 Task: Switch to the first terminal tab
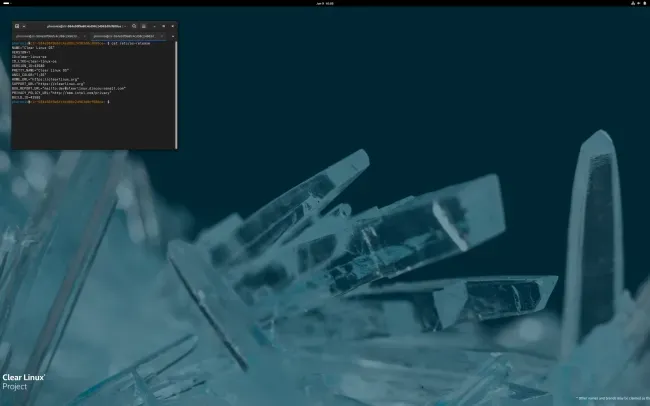47,36
